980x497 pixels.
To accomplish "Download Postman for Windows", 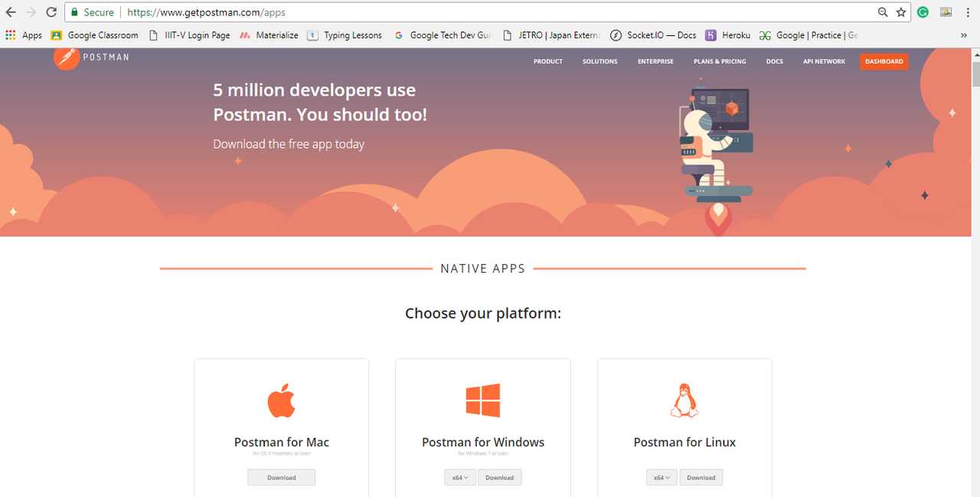I will (x=500, y=477).
